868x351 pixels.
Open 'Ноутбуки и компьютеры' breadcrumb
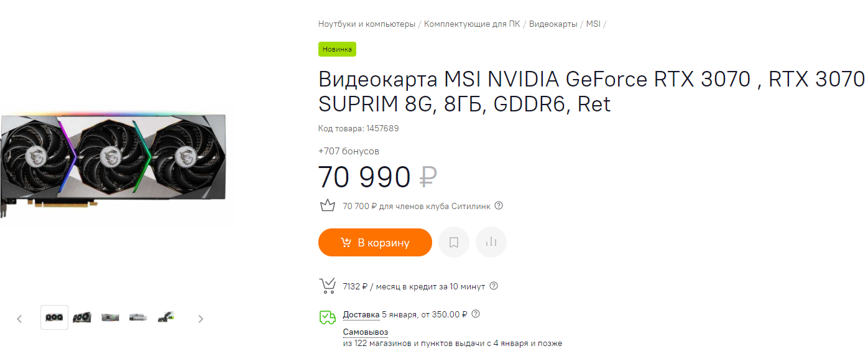pyautogui.click(x=366, y=24)
